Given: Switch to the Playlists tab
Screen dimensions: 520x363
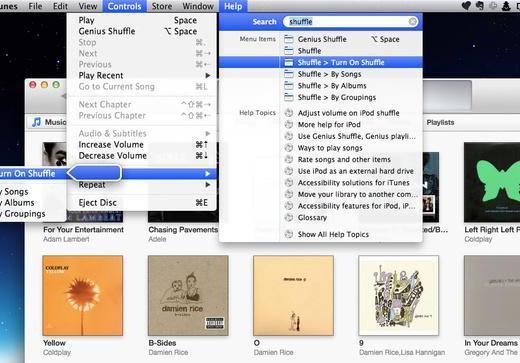Looking at the screenshot, I should tap(440, 123).
